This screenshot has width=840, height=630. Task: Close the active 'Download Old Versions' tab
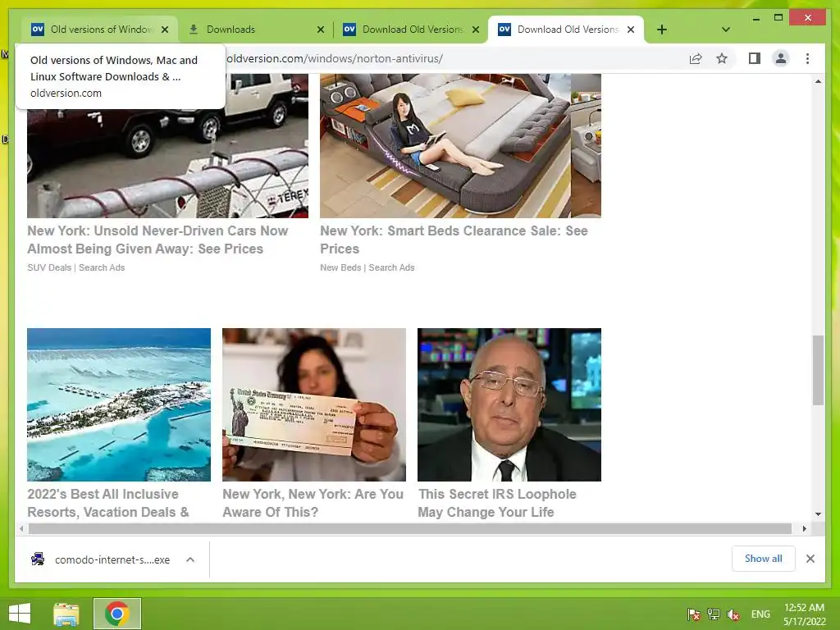pos(631,30)
